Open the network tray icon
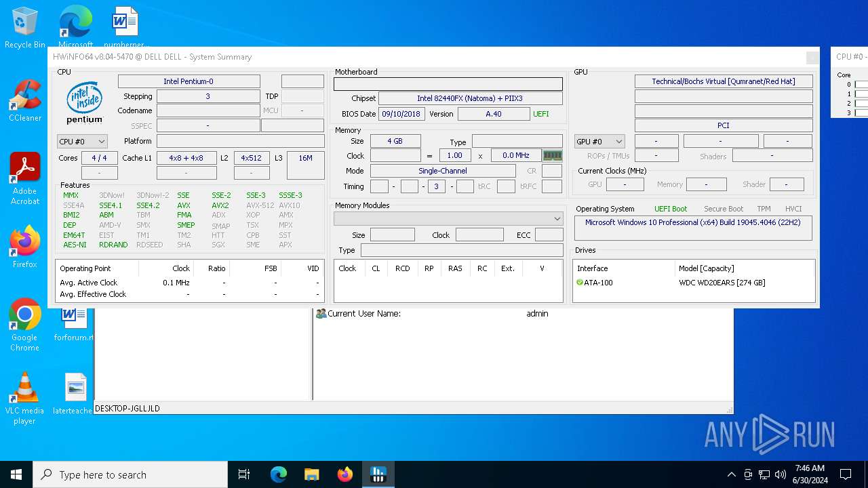868x488 pixels. point(764,474)
